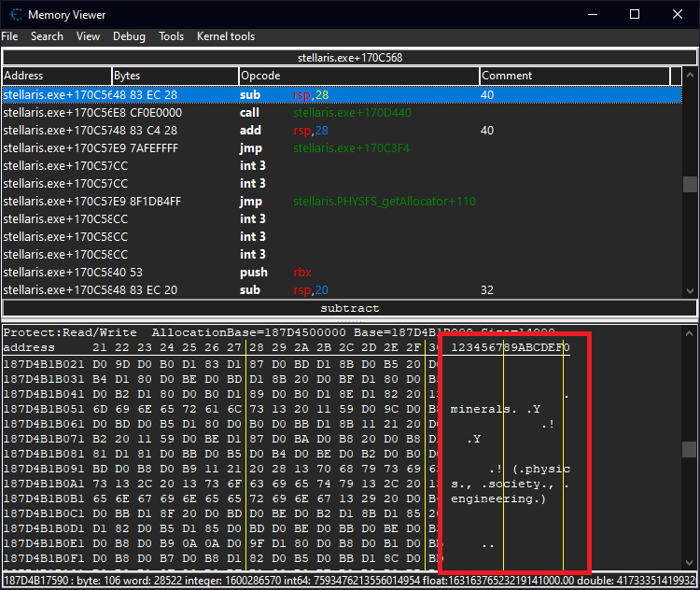
Task: Select the add rsp,28 instruction row
Action: pos(342,131)
